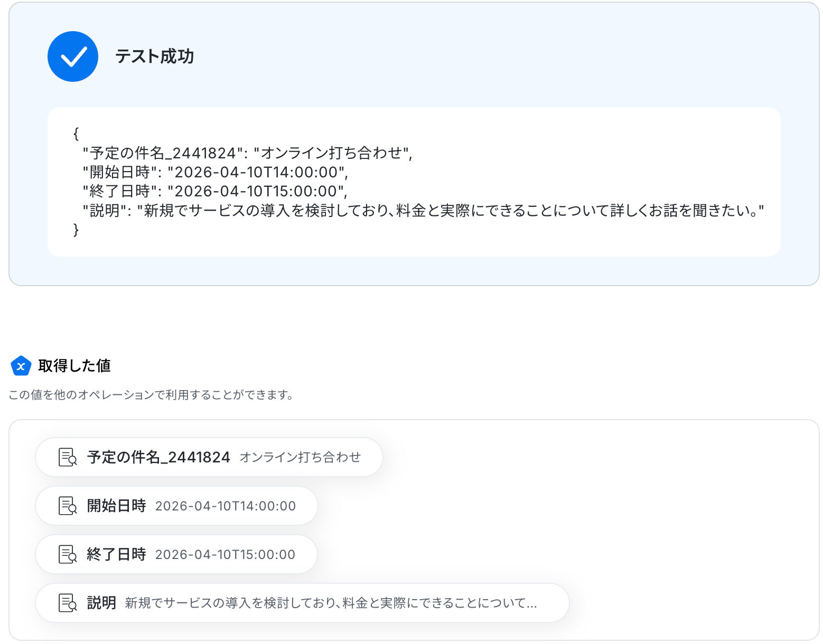The width and height of the screenshot is (823, 644).
Task: Click the 取得した値 section heading
Action: [74, 366]
